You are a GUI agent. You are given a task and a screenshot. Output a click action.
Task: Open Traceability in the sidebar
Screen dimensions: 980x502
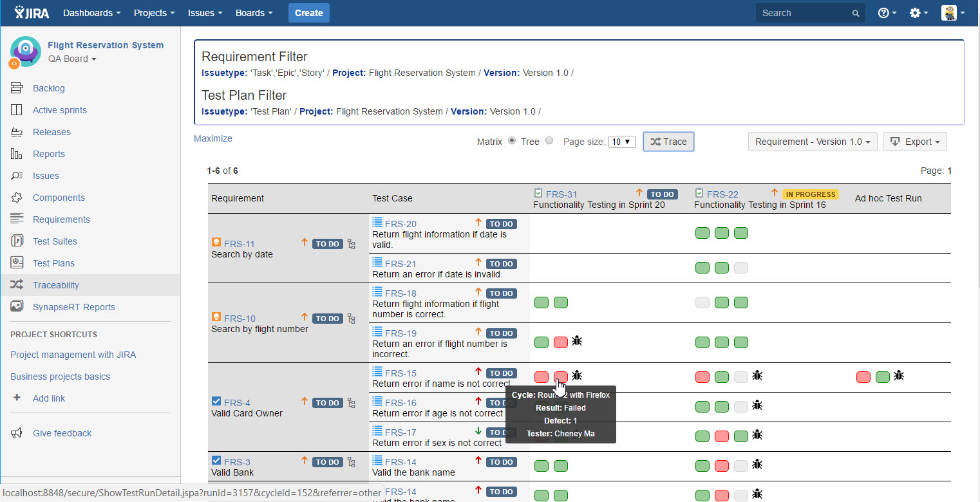(56, 285)
